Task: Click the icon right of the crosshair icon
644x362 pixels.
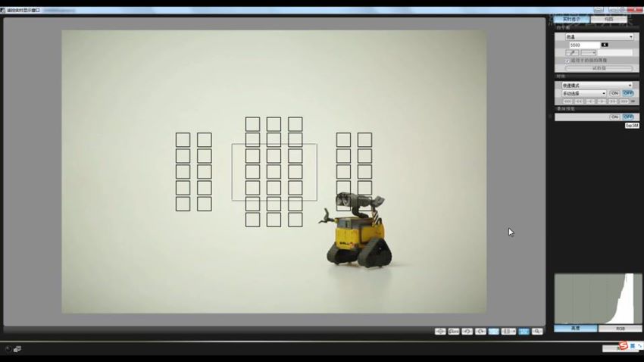Action: coord(453,331)
